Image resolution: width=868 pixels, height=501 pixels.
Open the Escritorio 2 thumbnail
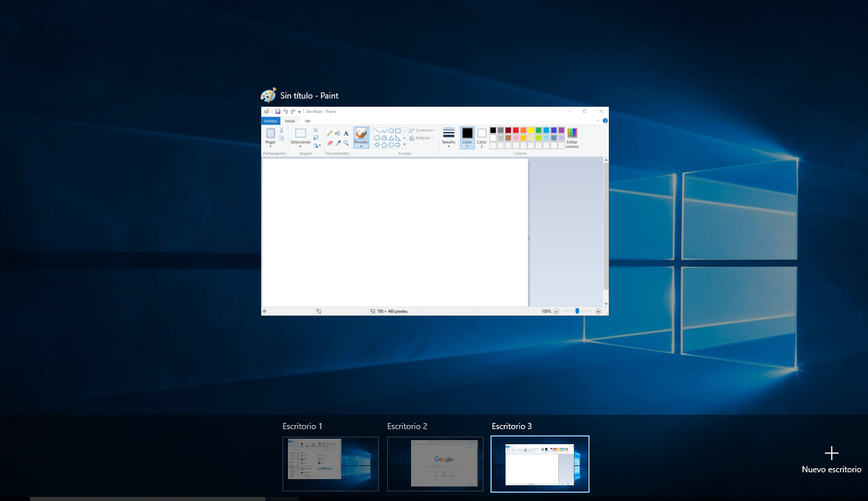click(x=435, y=464)
